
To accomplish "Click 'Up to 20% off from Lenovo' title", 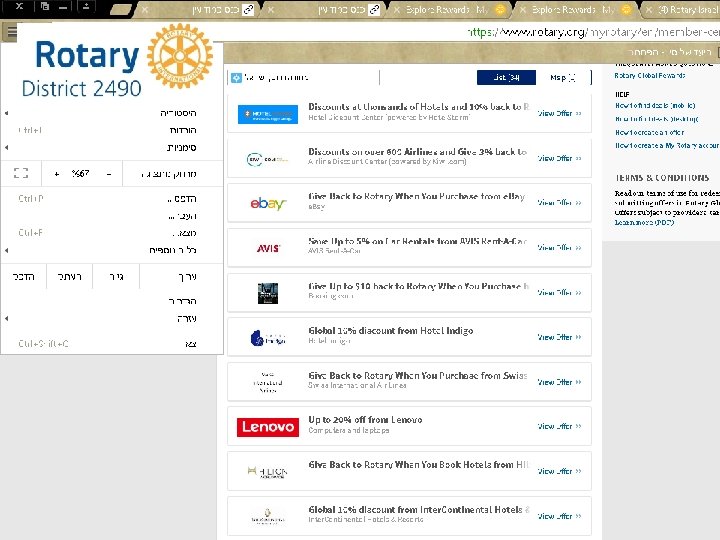I will pyautogui.click(x=366, y=420).
